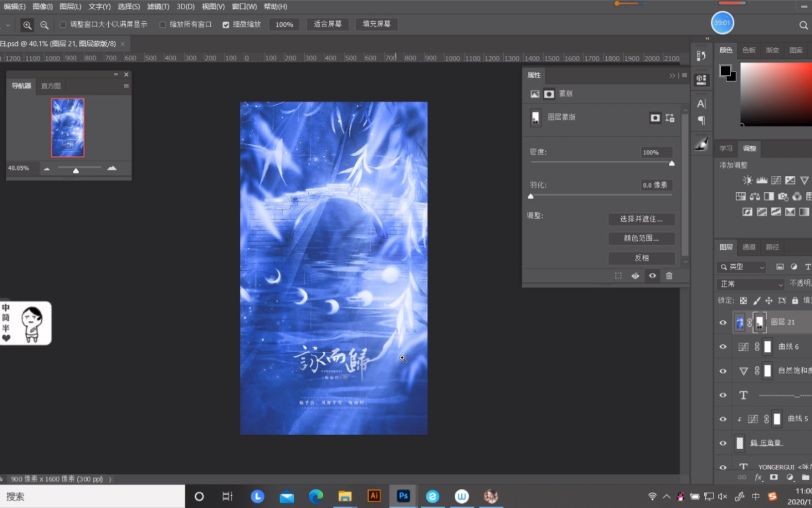Show hidden system tray icons
Viewport: 812px width, 508px height.
click(666, 497)
